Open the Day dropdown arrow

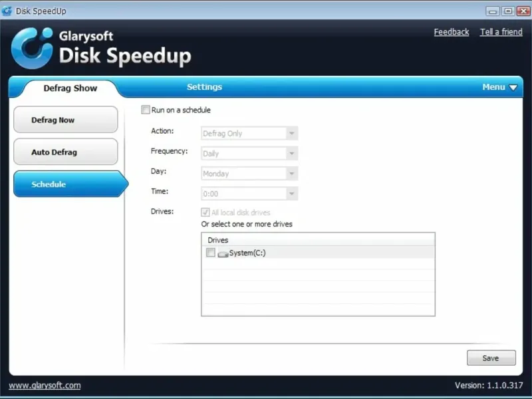pyautogui.click(x=292, y=174)
